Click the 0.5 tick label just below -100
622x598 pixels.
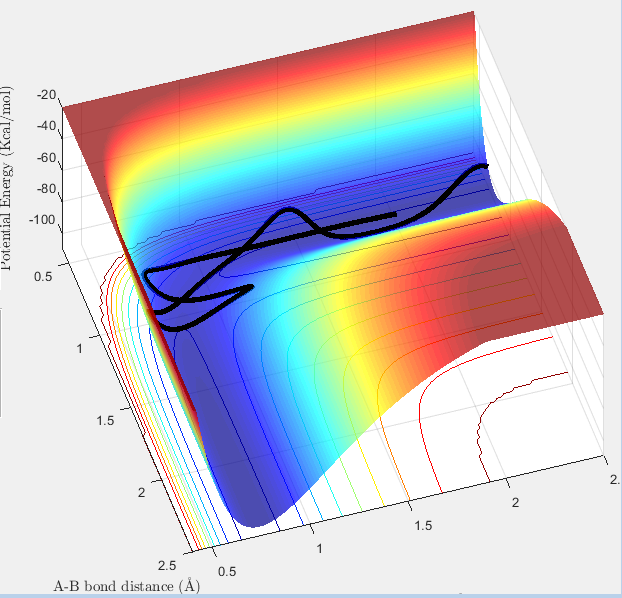tap(43, 276)
